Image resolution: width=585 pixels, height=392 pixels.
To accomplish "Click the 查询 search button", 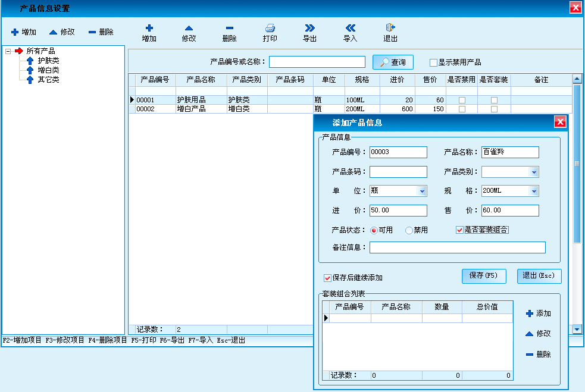I will pos(393,62).
